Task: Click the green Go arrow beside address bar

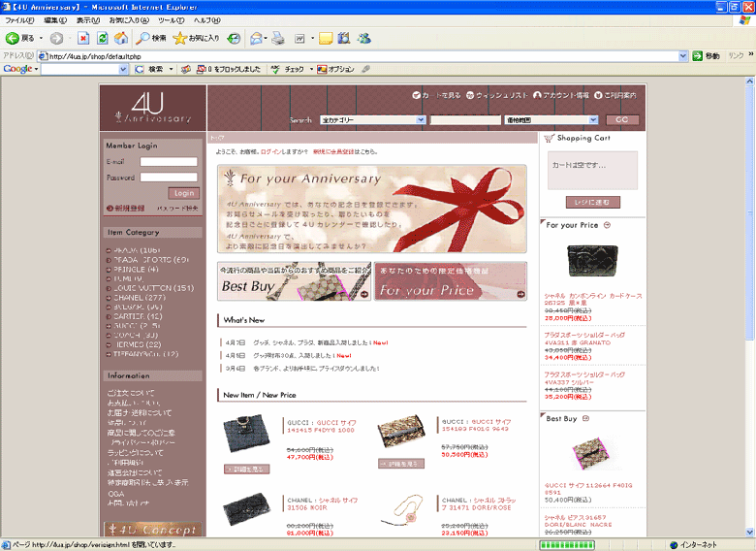Action: click(697, 56)
